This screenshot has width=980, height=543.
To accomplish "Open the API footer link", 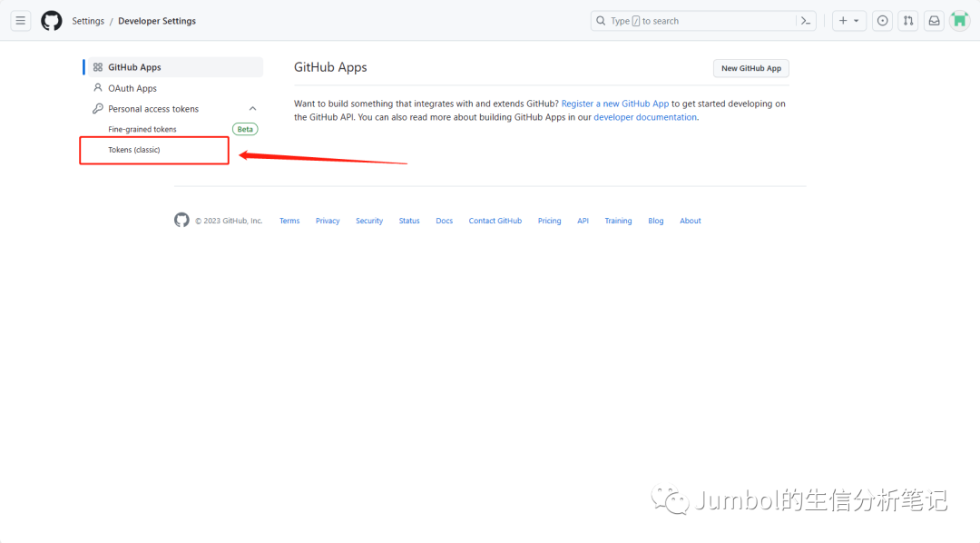I will coord(583,221).
